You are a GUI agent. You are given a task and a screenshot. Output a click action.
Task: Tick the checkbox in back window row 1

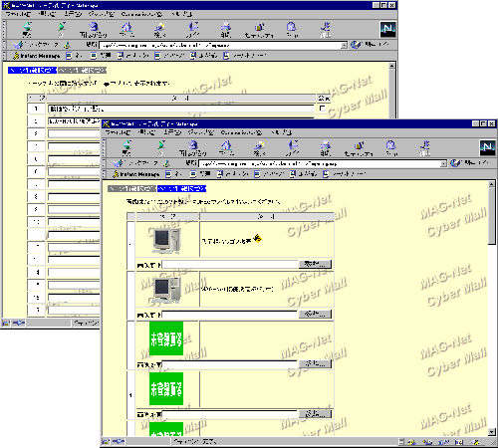(322, 109)
